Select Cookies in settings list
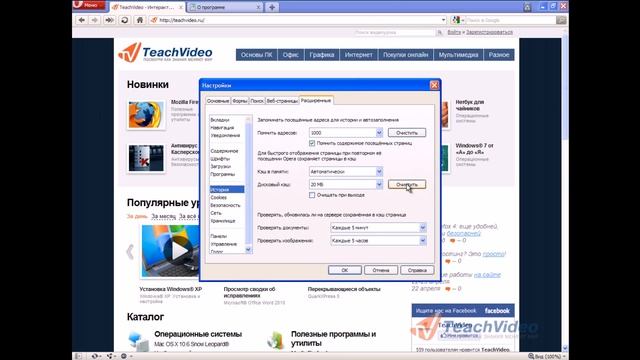Image resolution: width=640 pixels, height=360 pixels. tap(219, 198)
